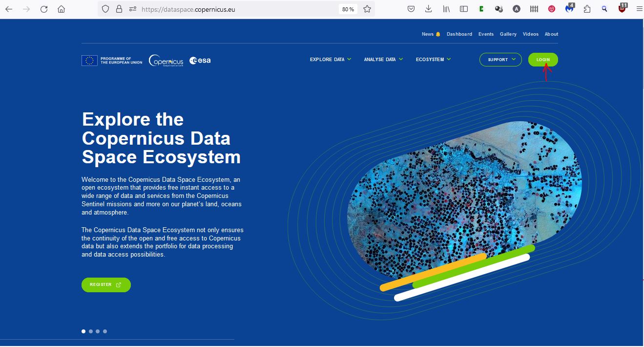Click the dataspace.copernicus.eu address bar
Screen dimensions: 644x347
point(237,9)
